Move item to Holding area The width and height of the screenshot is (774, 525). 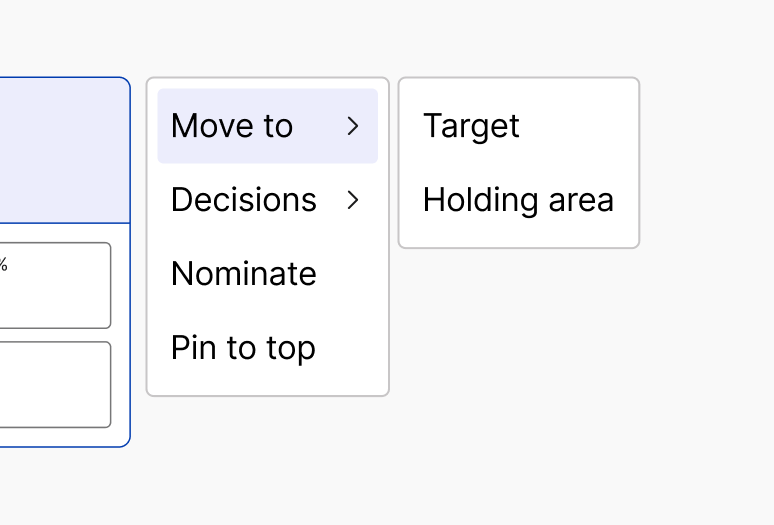tap(519, 200)
